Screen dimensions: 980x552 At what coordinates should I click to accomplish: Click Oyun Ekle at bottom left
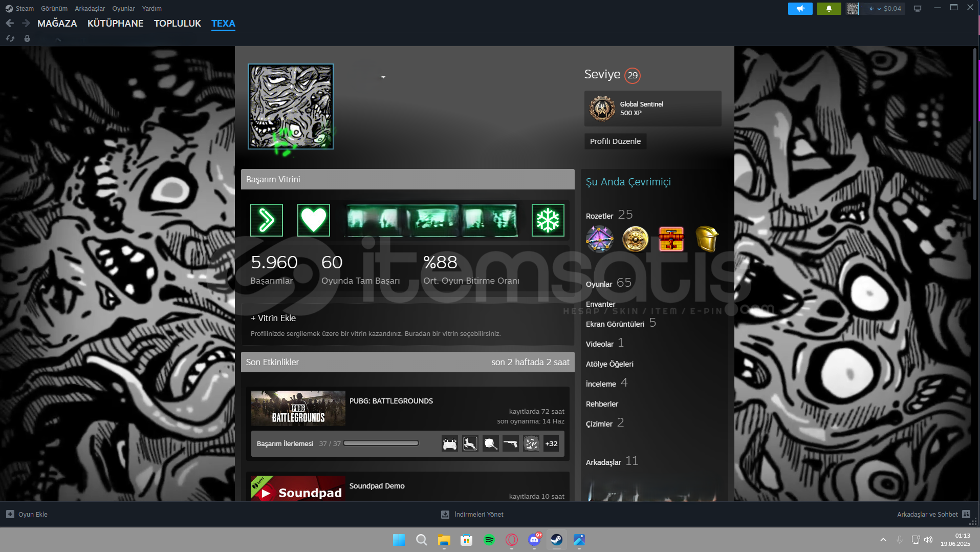coord(27,514)
